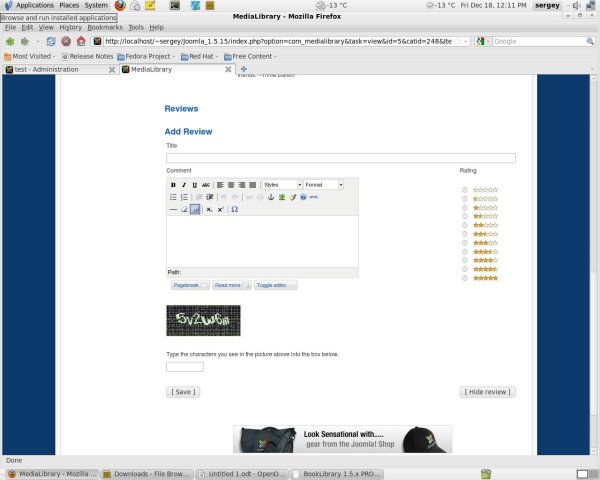Screen dimensions: 600x480
Task: Insert a special character with the Omega icon
Action: pos(235,209)
